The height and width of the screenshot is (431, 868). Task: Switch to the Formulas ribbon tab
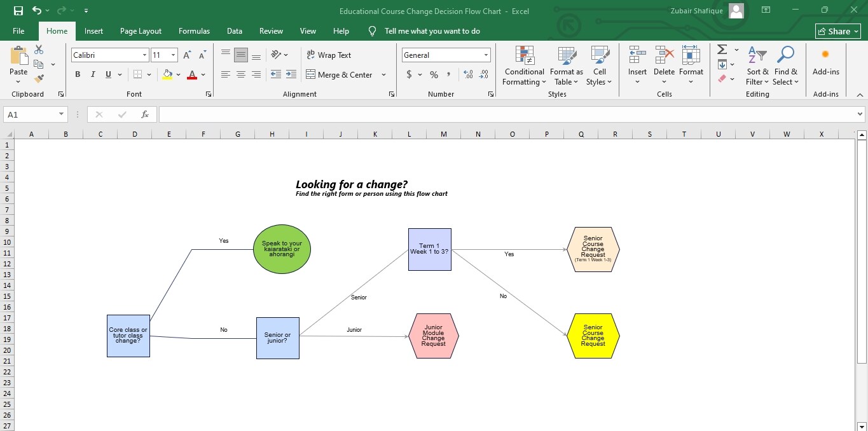point(194,31)
